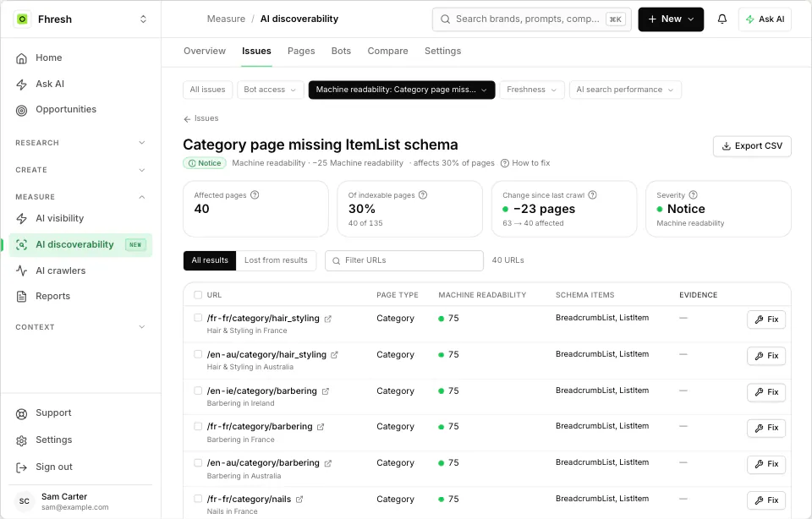
Task: Check the /fr-fr/category/hair_styling row checkbox
Action: (x=198, y=318)
